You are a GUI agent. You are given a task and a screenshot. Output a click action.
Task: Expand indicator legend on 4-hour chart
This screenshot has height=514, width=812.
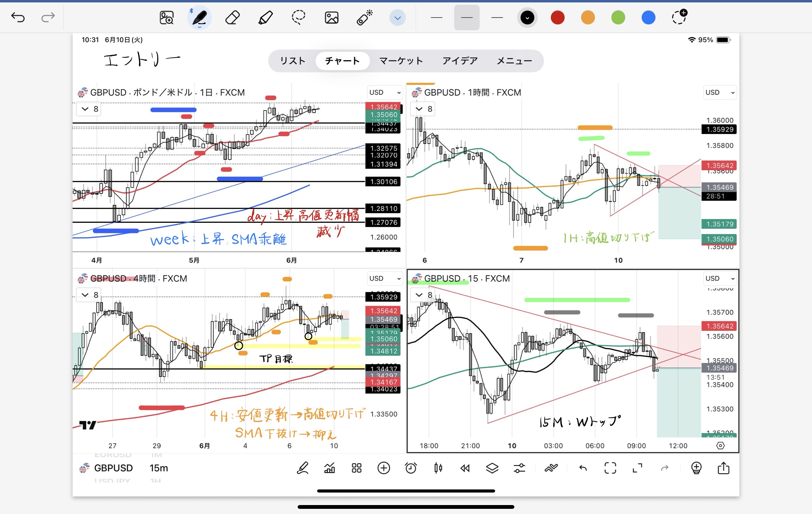[x=89, y=295]
